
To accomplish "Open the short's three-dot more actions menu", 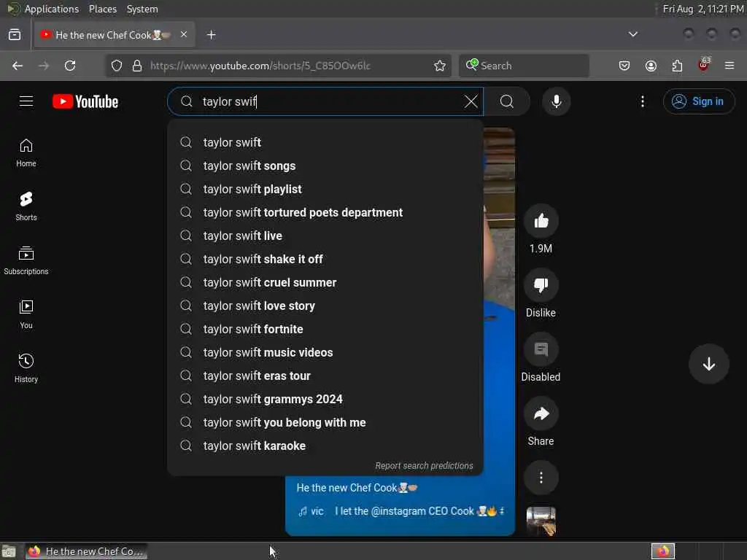I will [x=541, y=478].
